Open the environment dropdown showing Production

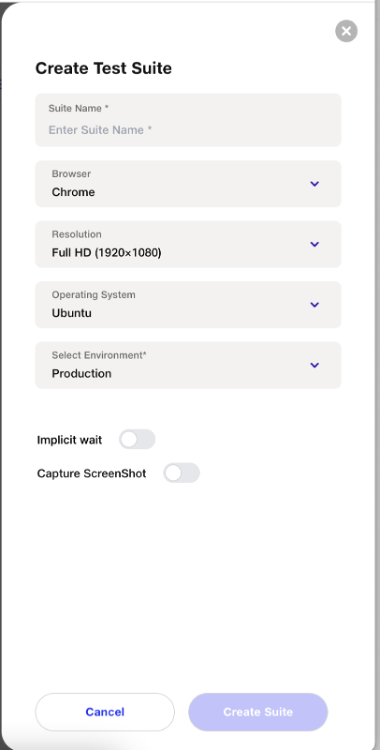point(188,365)
